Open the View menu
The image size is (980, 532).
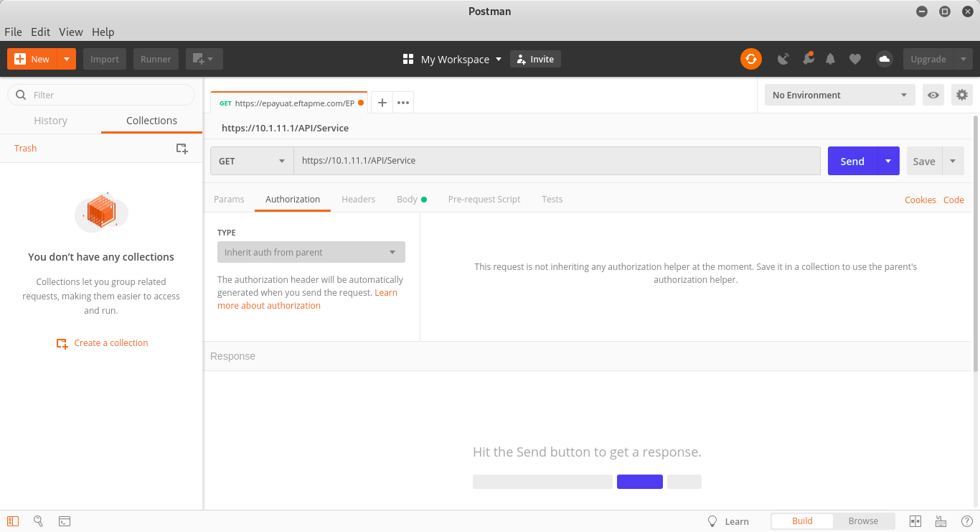[71, 32]
